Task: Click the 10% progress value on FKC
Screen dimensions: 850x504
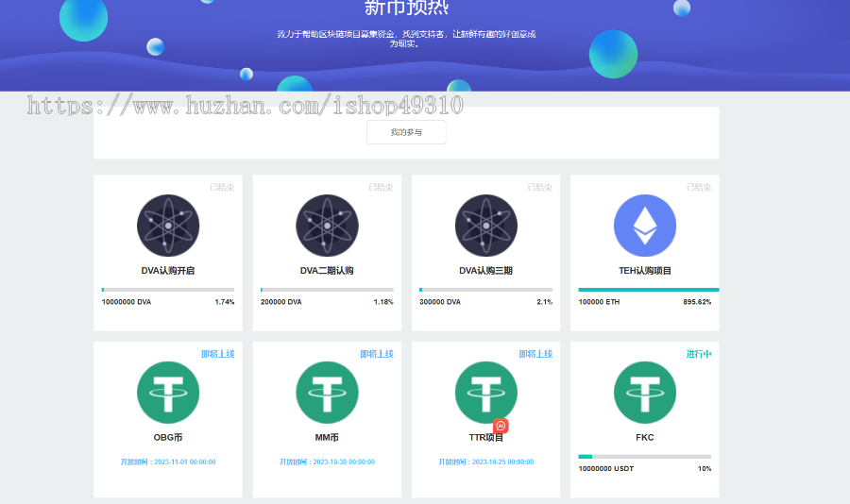Action: point(705,469)
